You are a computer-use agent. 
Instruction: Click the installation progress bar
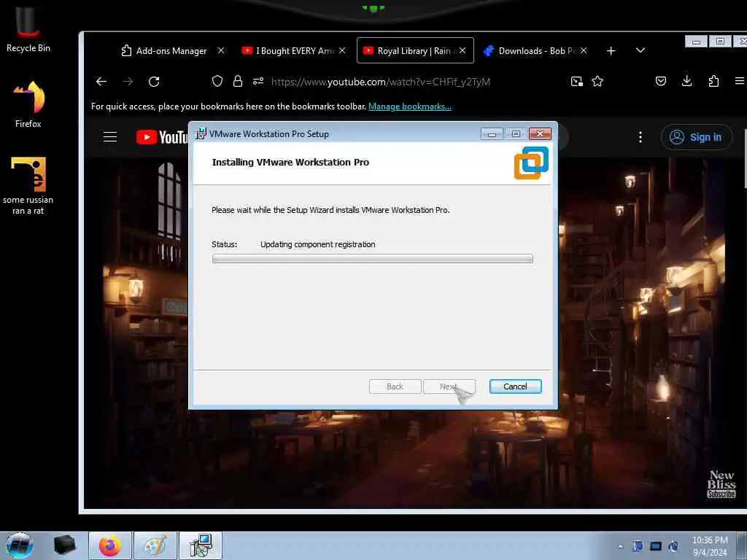[x=373, y=259]
